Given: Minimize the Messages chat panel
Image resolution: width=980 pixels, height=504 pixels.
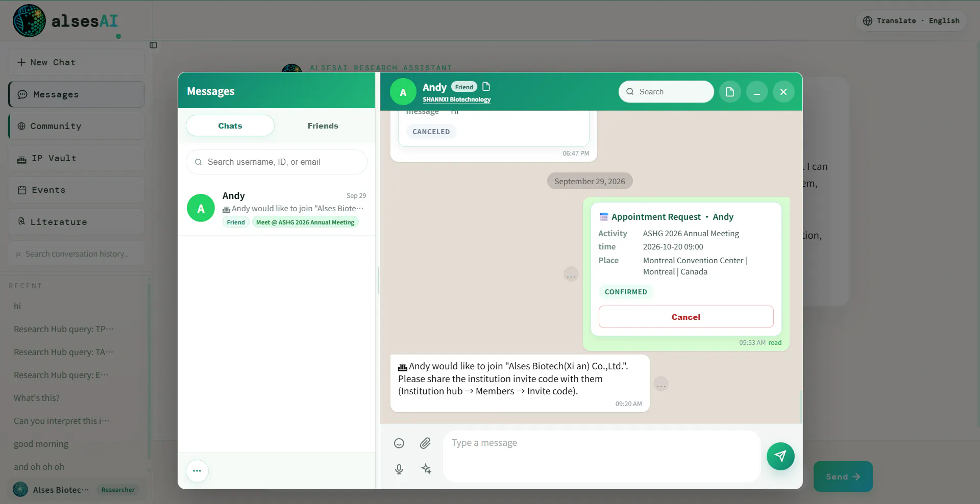Looking at the screenshot, I should pyautogui.click(x=757, y=92).
